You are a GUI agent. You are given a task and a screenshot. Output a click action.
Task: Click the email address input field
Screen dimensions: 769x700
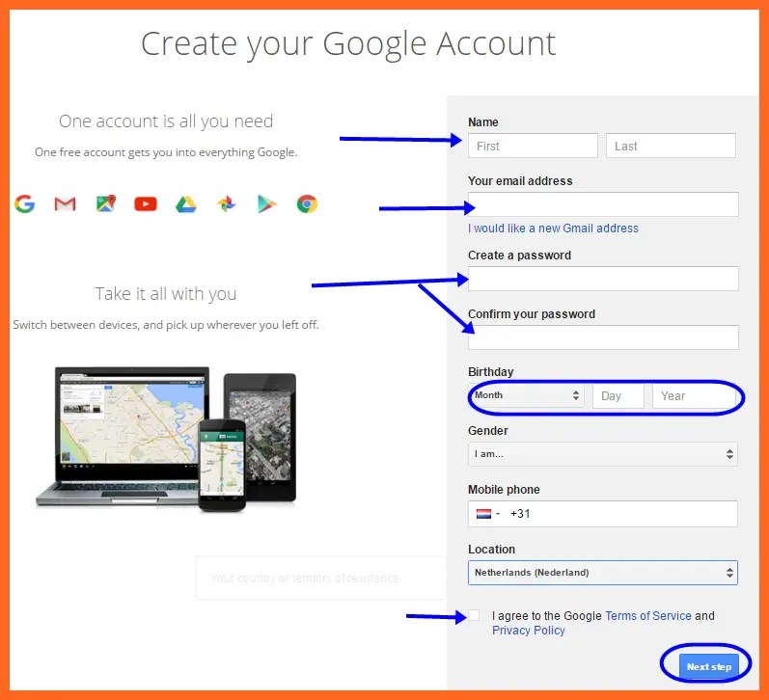click(603, 204)
